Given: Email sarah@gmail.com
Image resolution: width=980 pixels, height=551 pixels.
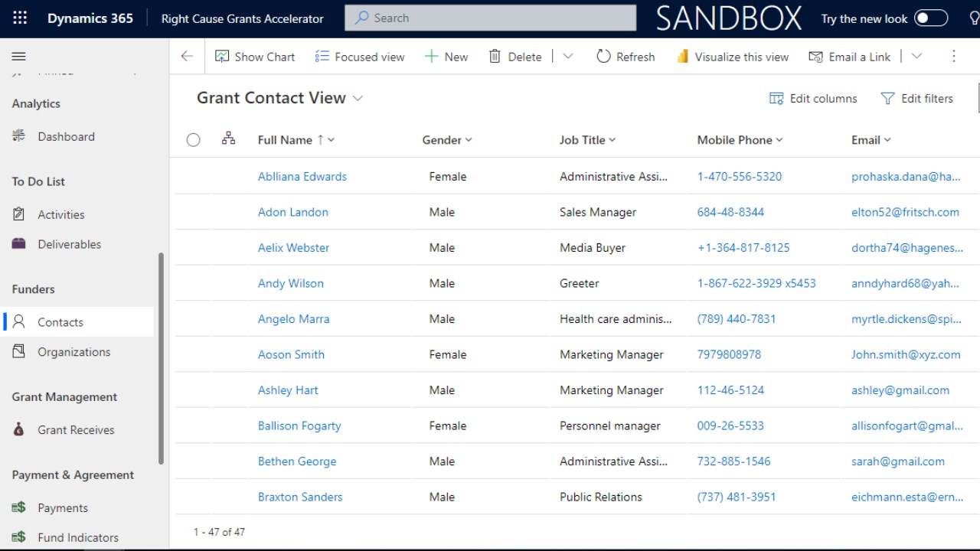Looking at the screenshot, I should tap(898, 461).
